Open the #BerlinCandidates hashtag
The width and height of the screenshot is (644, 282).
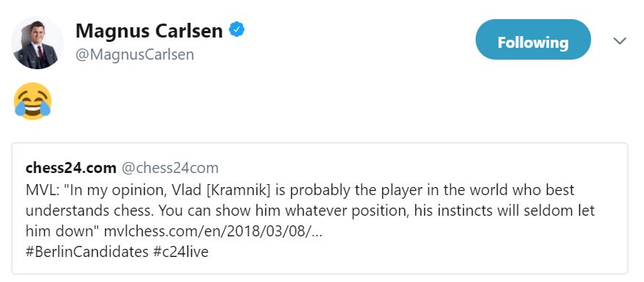coord(87,252)
